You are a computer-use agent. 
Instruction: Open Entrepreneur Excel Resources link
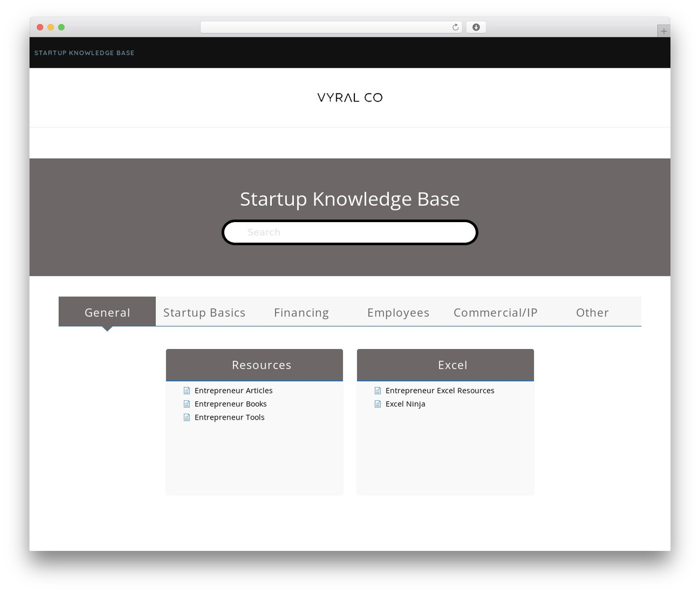[x=440, y=391]
